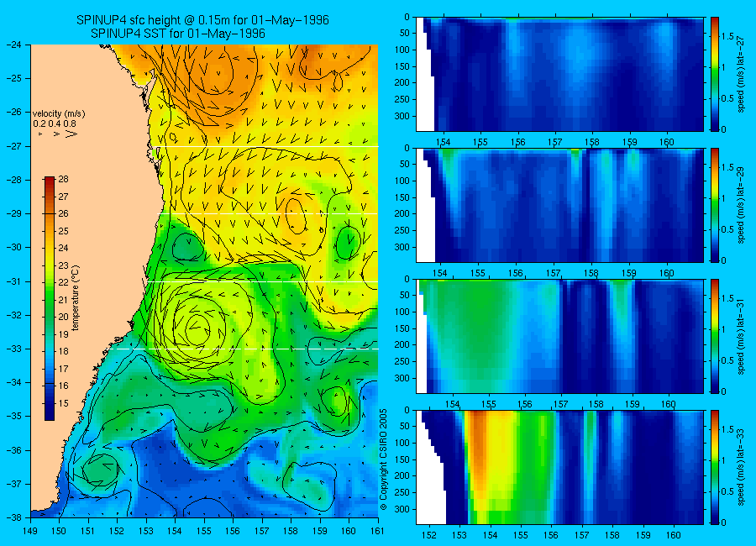This screenshot has width=756, height=546.
Task: Click the 26 value on the temperature scale
Action: point(64,213)
